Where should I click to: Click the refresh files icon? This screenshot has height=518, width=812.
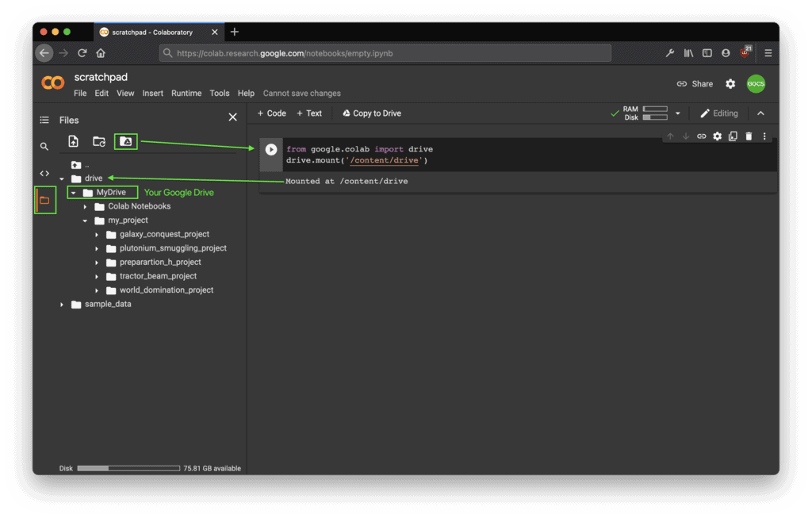pos(99,141)
